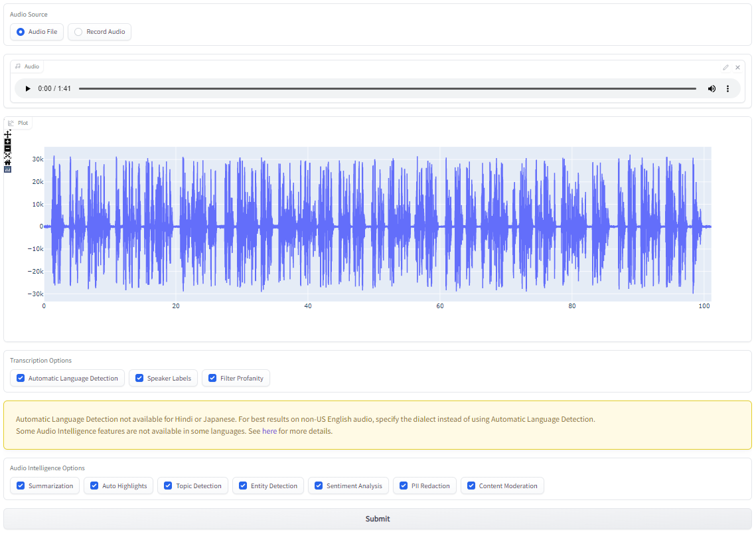This screenshot has height=534, width=756.
Task: Toggle the Sentiment Analysis checkbox
Action: tap(348, 486)
